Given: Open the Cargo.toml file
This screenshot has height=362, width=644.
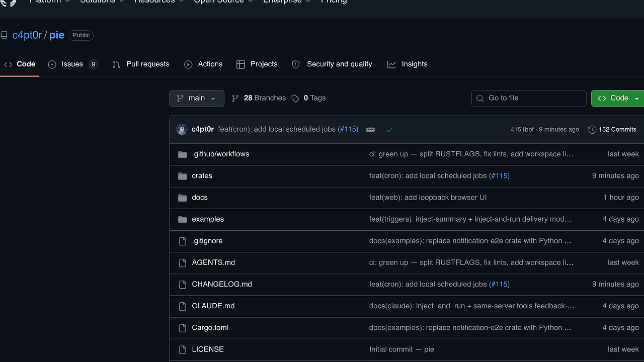Looking at the screenshot, I should point(210,327).
